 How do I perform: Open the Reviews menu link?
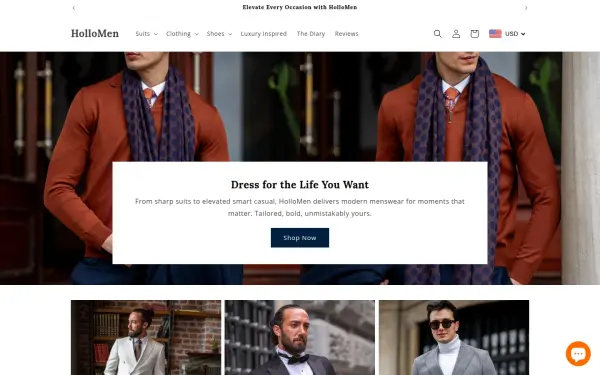pyautogui.click(x=346, y=34)
